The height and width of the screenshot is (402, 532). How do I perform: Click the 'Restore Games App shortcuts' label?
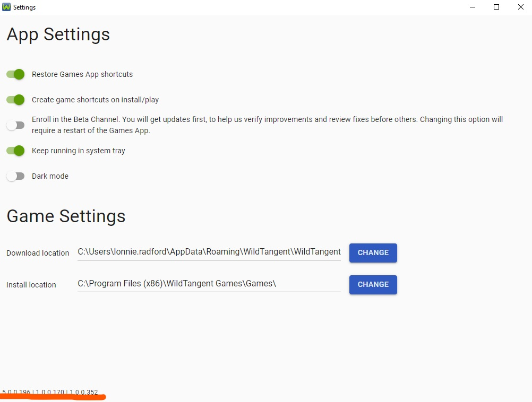(82, 74)
